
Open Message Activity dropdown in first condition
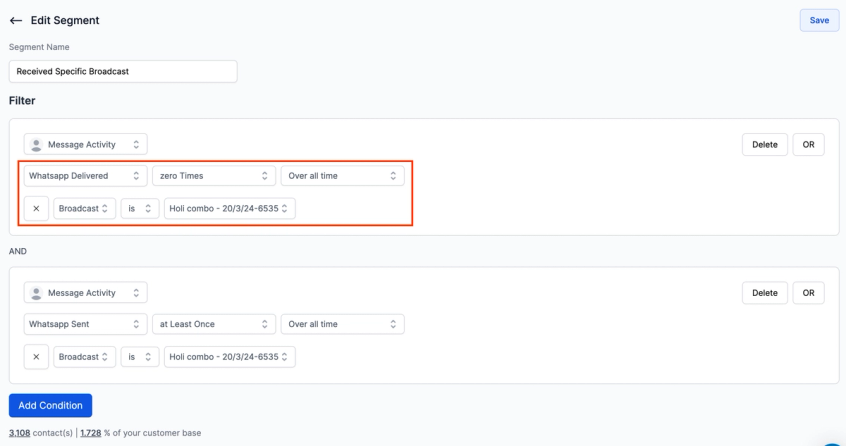click(85, 145)
